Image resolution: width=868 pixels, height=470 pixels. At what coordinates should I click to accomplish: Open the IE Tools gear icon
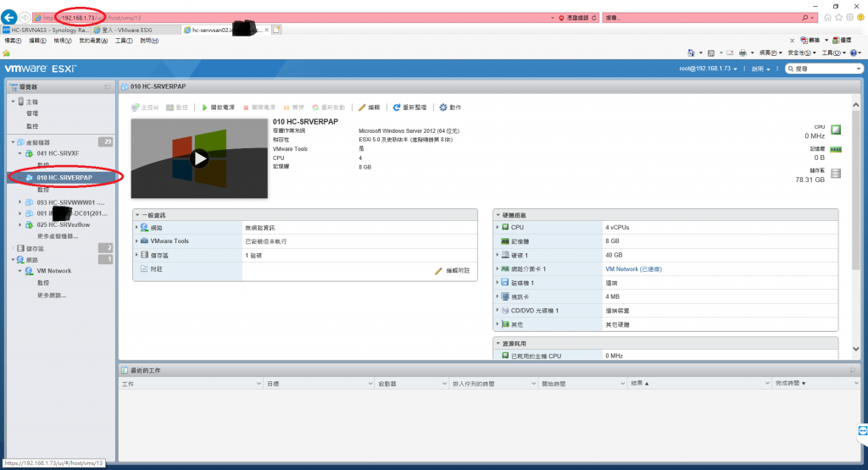tap(849, 18)
